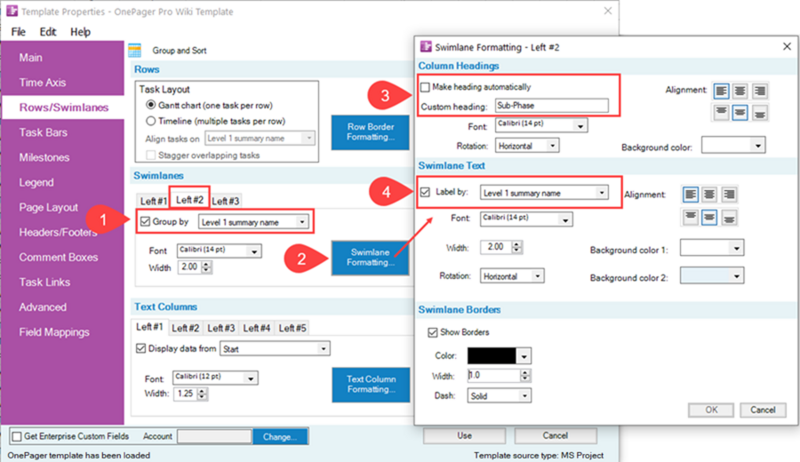
Task: Click text column Width 1.25 spinner
Action: coord(190,394)
